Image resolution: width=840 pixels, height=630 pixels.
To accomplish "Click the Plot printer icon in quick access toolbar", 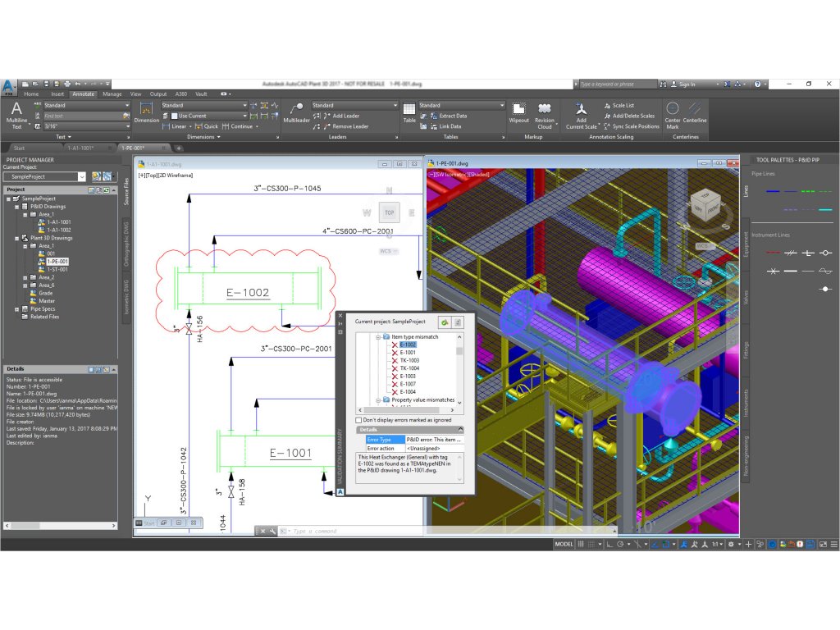I will [67, 84].
